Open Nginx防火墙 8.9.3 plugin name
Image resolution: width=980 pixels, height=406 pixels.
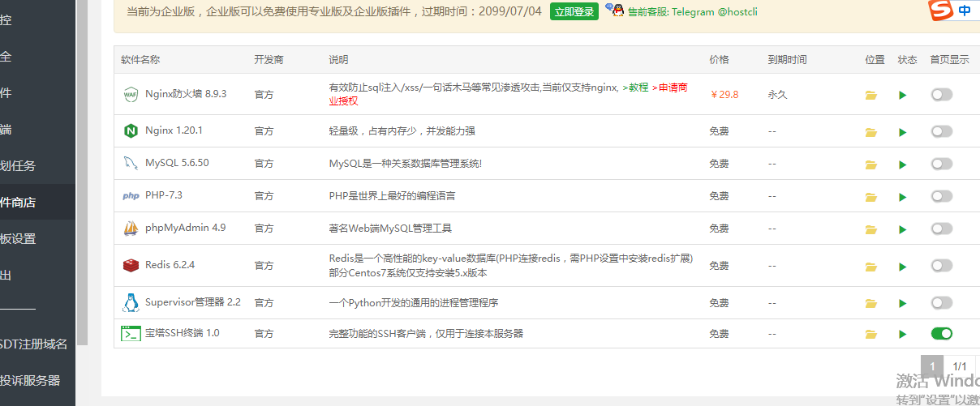coord(186,94)
